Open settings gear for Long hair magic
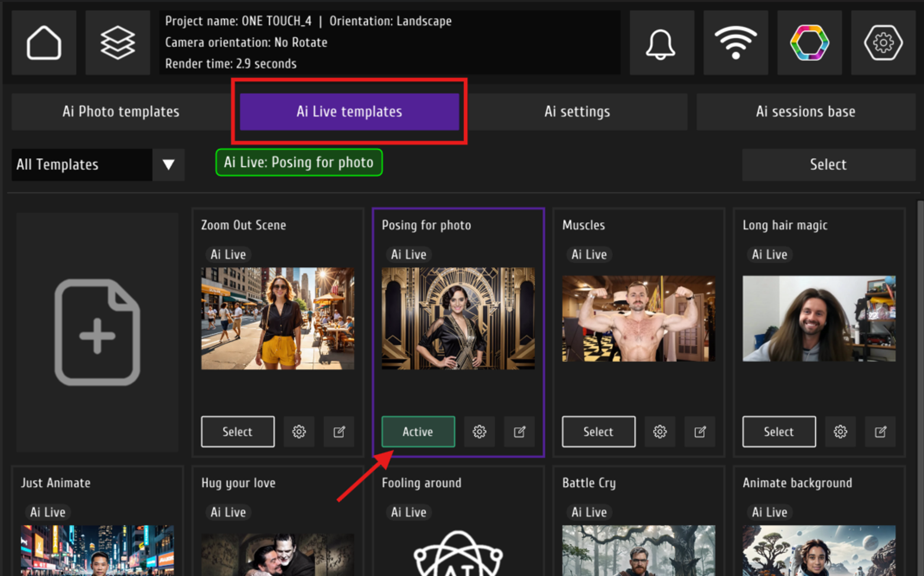Screen dimensions: 924x576 tap(841, 432)
